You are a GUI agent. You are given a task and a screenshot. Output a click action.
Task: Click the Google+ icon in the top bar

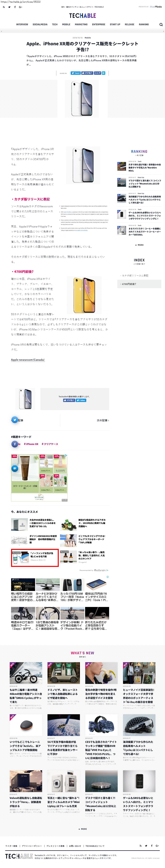(x=20, y=7)
